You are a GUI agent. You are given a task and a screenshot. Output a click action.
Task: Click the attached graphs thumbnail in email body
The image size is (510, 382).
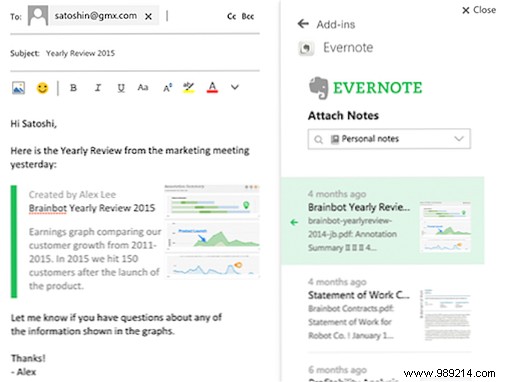[x=212, y=231]
